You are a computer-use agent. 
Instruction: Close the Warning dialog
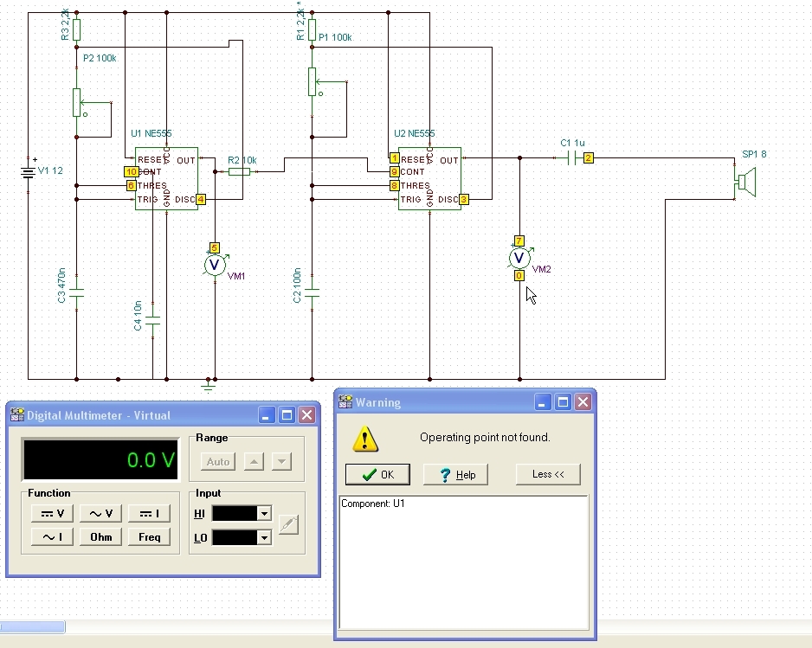coord(583,402)
